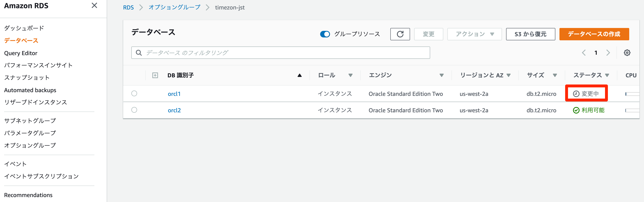This screenshot has width=644, height=202.
Task: Sort by the エンジン column arrow
Action: point(441,75)
